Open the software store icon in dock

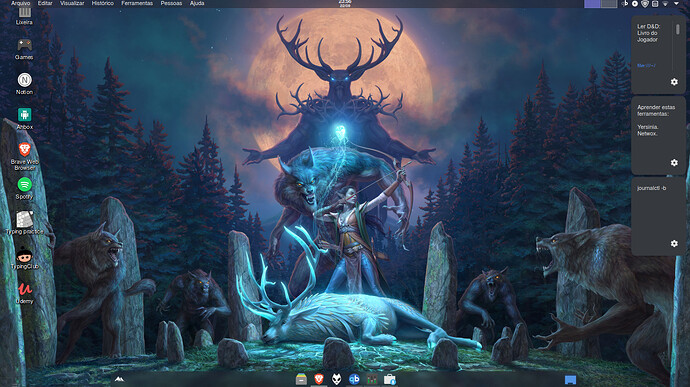tap(389, 379)
